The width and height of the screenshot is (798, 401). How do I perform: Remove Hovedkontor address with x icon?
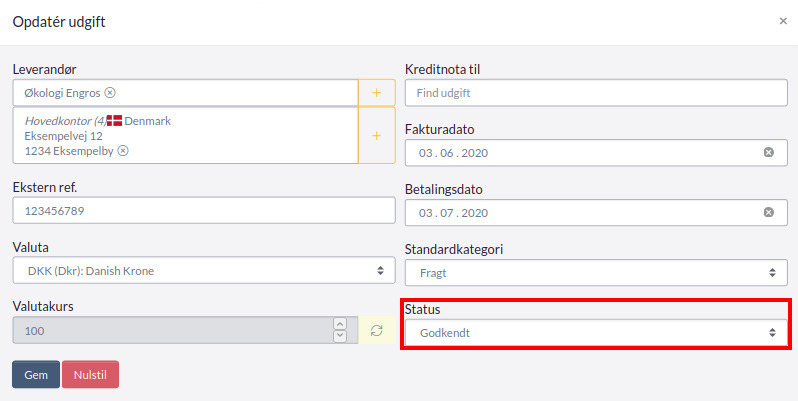point(123,151)
